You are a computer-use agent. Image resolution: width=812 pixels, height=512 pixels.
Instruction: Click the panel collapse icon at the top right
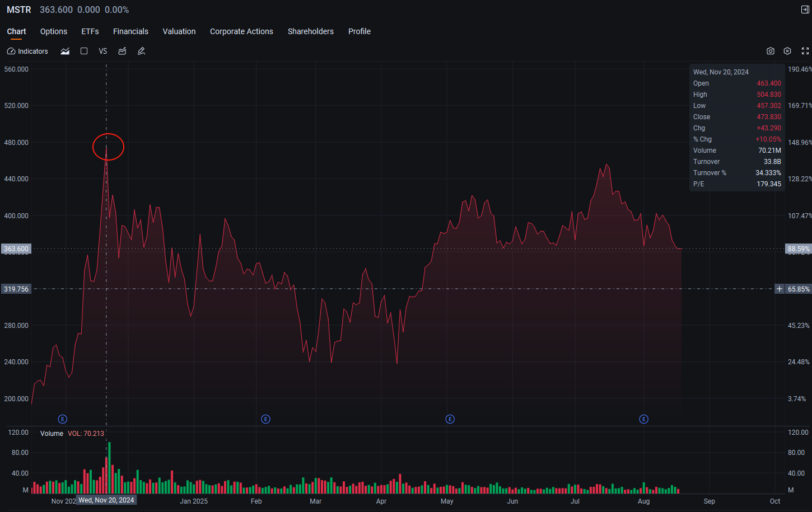point(805,10)
